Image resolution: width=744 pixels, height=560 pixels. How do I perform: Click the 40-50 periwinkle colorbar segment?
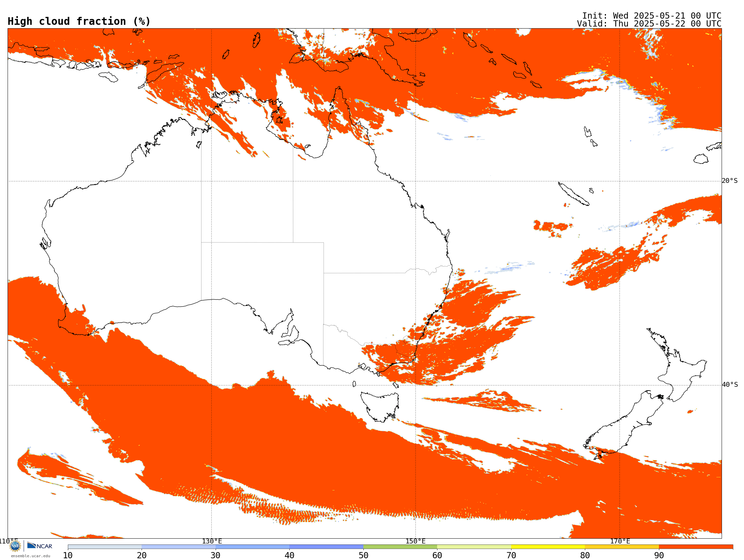click(326, 547)
